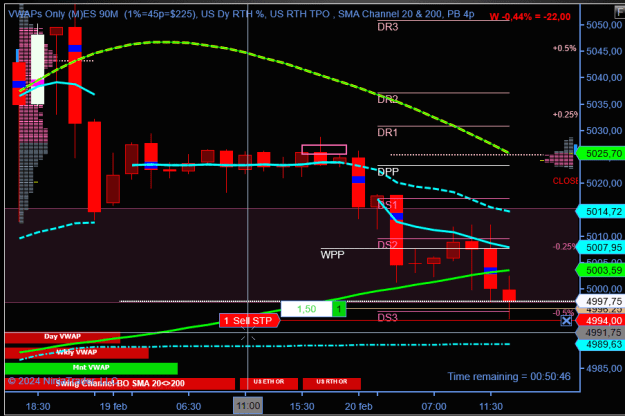Click the 1,50 order offset box
625x416 pixels.
point(307,309)
